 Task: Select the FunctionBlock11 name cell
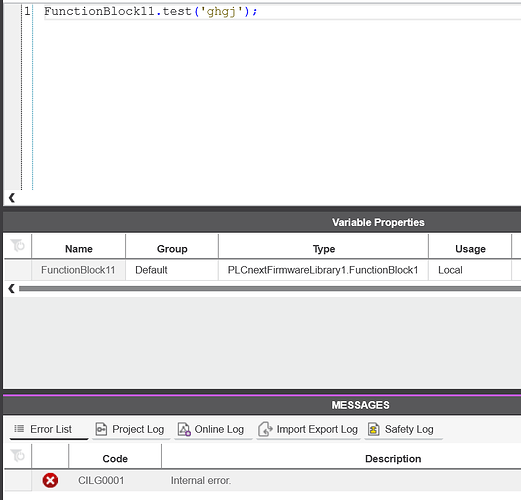click(x=78, y=270)
